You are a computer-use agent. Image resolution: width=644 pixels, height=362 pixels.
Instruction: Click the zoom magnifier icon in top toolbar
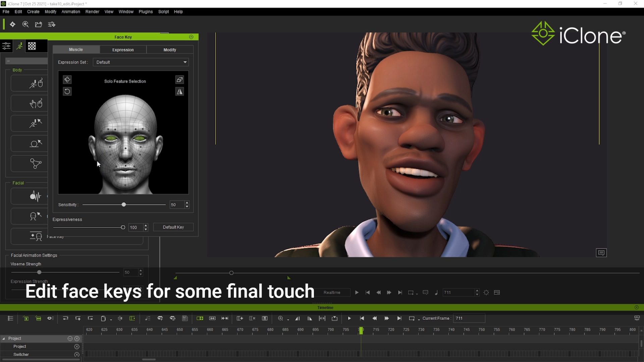point(25,24)
